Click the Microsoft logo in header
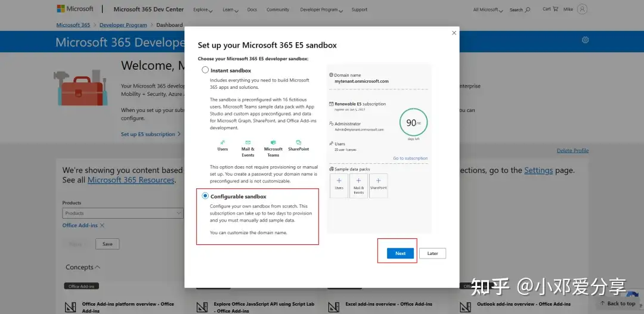The image size is (644, 314). click(x=75, y=8)
